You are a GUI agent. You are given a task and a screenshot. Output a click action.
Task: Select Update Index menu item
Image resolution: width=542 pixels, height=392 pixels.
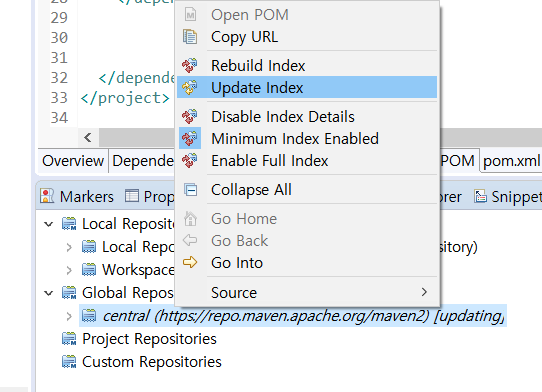(x=307, y=87)
